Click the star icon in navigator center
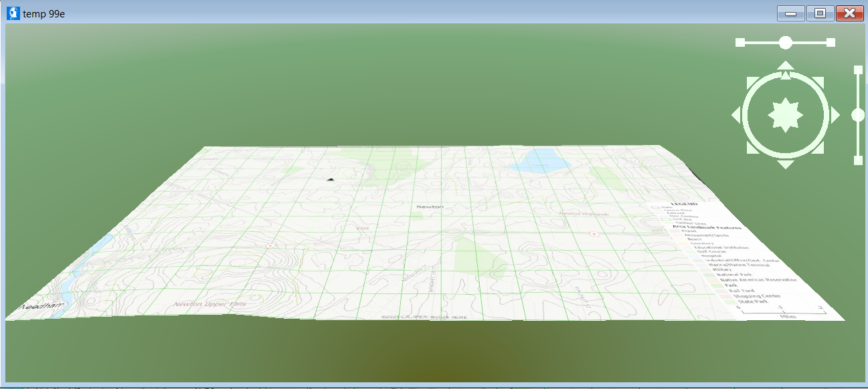 (x=785, y=115)
